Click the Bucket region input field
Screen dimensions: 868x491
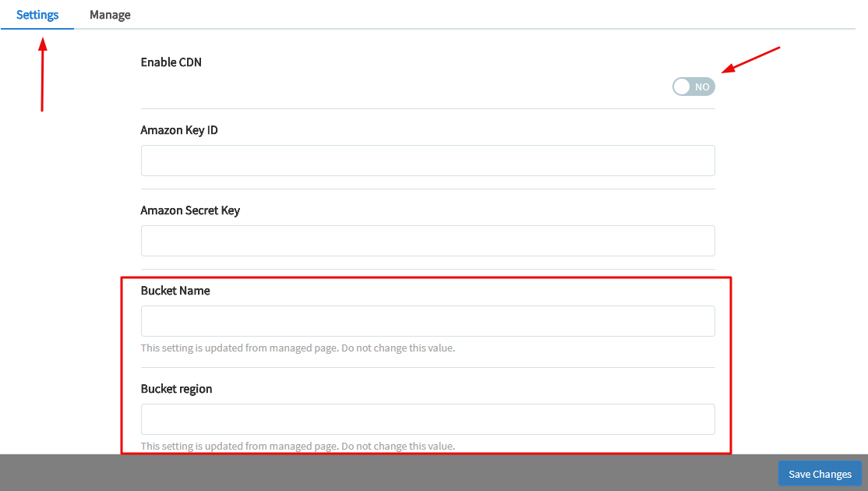(x=428, y=419)
